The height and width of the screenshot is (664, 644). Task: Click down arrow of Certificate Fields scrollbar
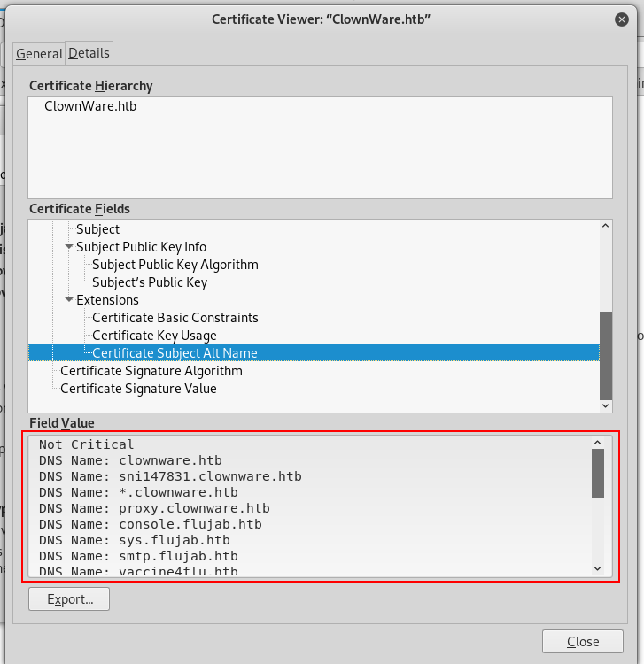click(606, 405)
